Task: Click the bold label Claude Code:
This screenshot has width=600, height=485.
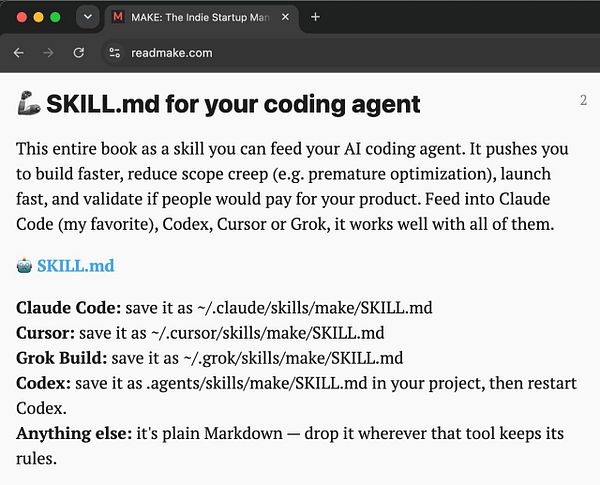Action: point(68,308)
